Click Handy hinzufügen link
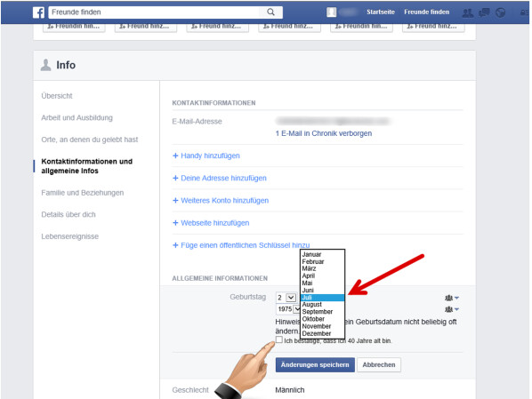Image resolution: width=532 pixels, height=399 pixels. tap(206, 156)
